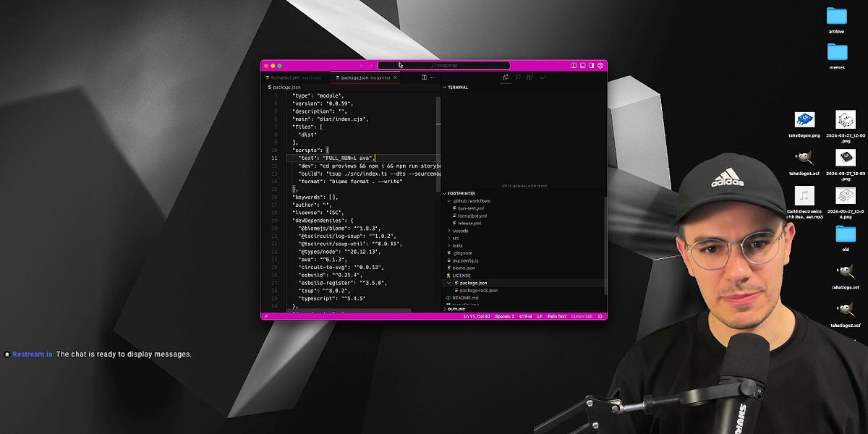
Task: Collapse the package.json nested chevron in tree
Action: pyautogui.click(x=448, y=283)
